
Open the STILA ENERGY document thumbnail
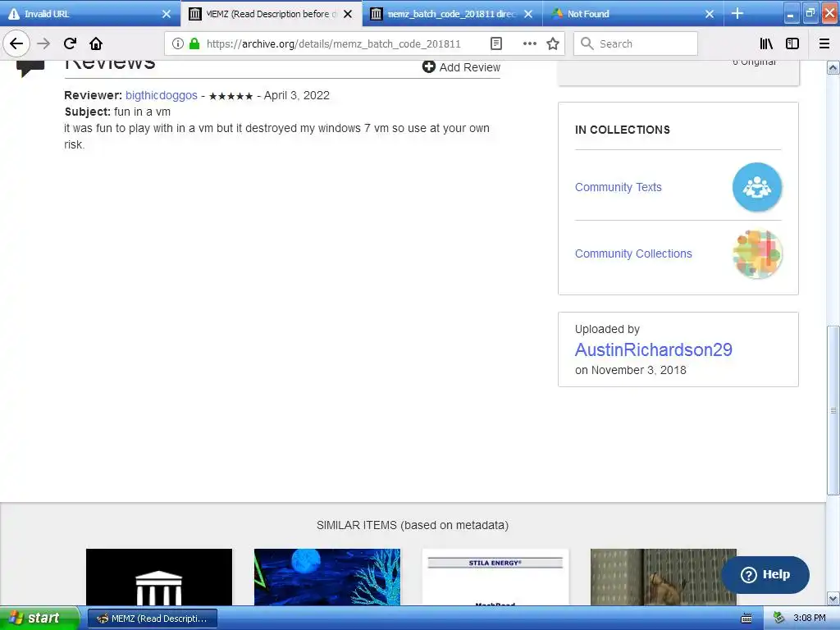pos(495,577)
